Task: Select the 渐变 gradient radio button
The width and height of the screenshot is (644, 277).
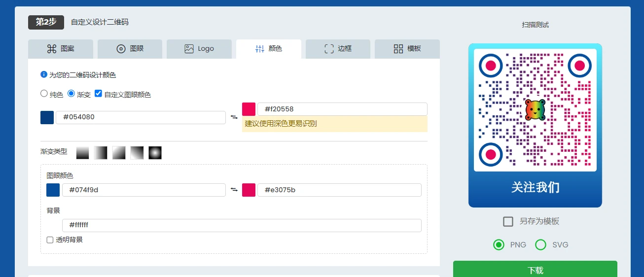Action: (71, 93)
